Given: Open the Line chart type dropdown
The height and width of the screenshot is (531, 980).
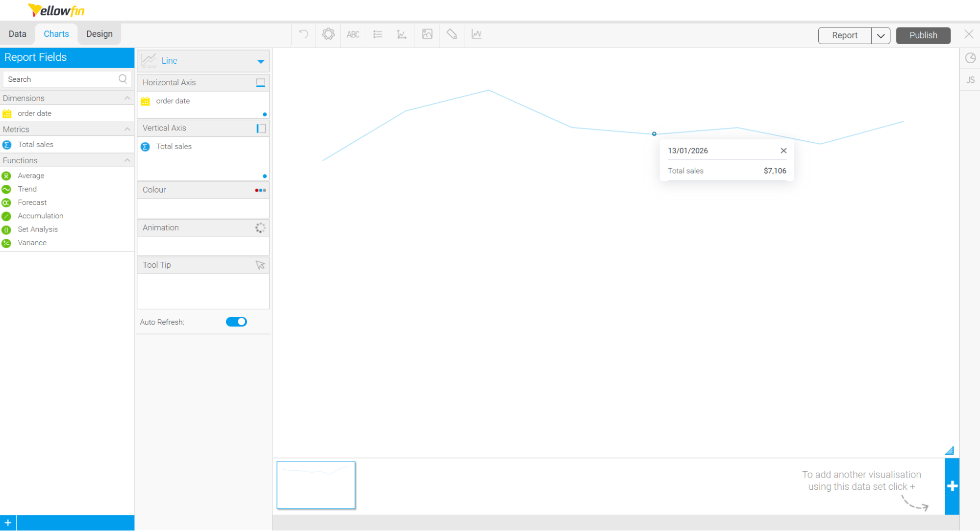Looking at the screenshot, I should 260,61.
